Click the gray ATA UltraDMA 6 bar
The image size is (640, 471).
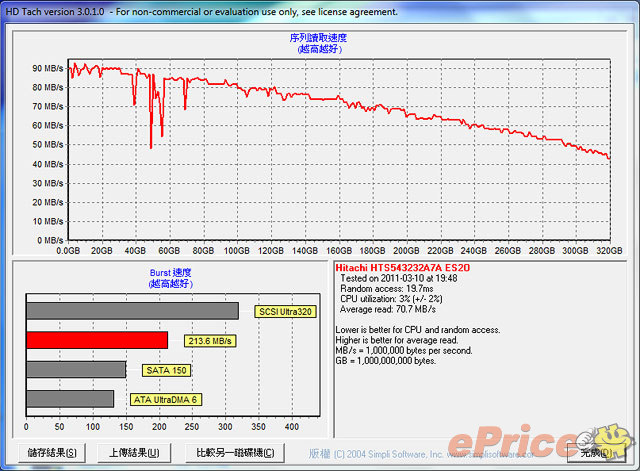tap(70, 399)
